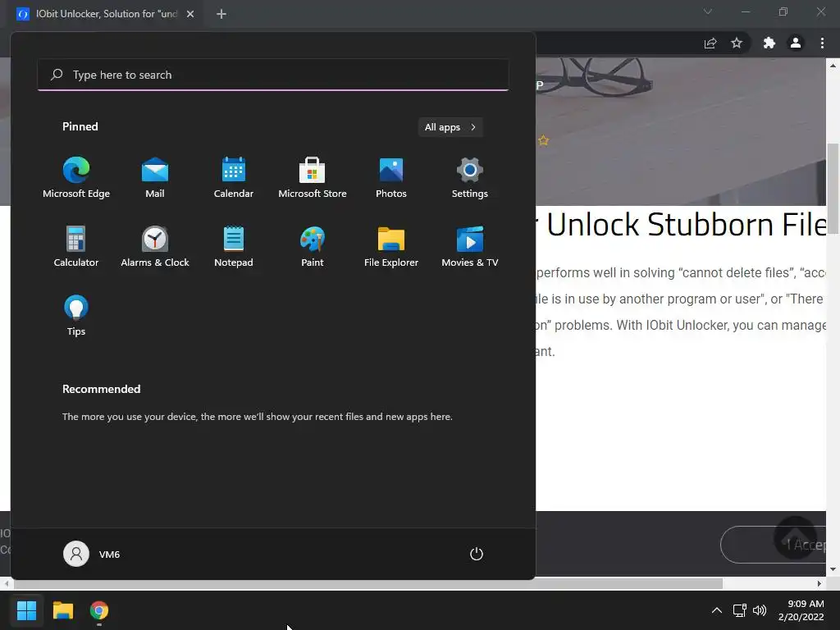Open the Calculator app
The height and width of the screenshot is (630, 840).
76,246
